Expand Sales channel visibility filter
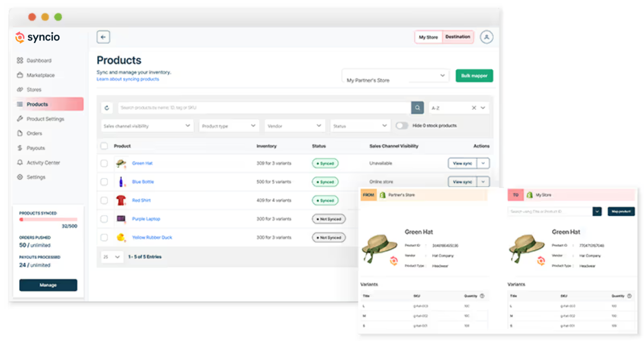Screen dimensions: 644x341 tap(147, 126)
